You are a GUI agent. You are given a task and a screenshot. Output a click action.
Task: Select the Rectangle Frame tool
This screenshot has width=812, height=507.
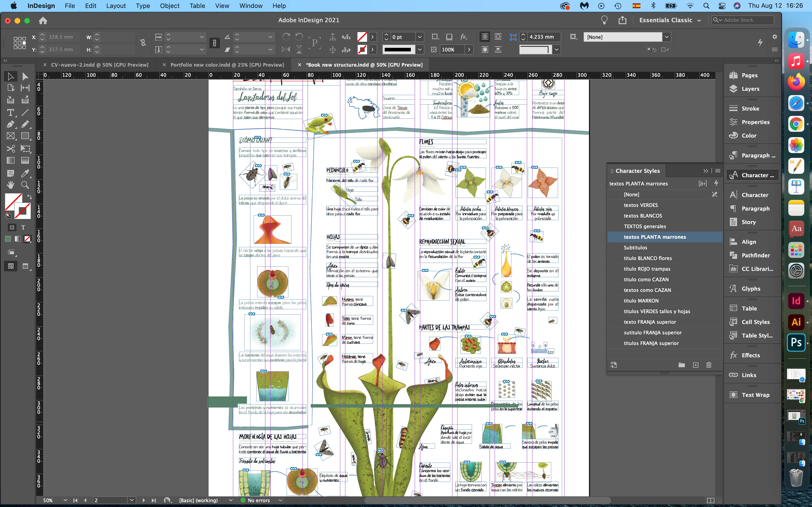(10, 136)
